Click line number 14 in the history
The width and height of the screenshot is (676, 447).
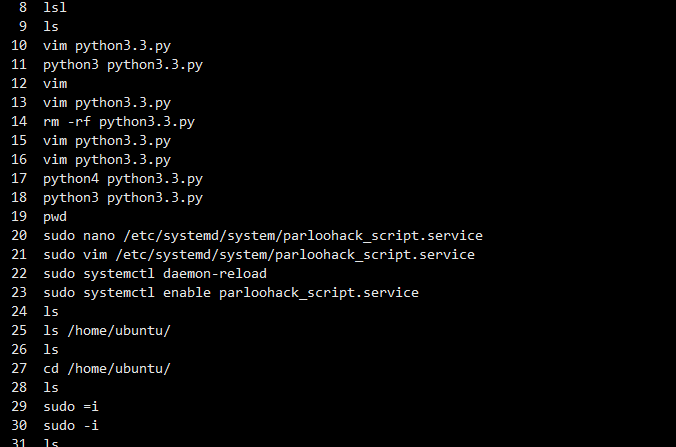[19, 122]
